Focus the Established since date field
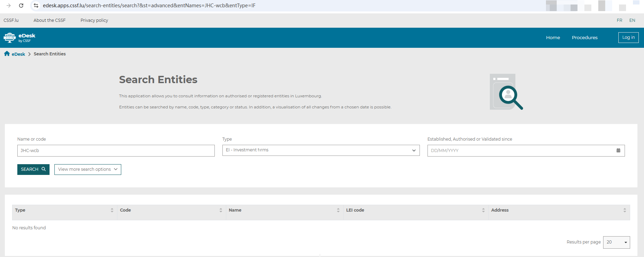The height and width of the screenshot is (257, 644). [526, 151]
